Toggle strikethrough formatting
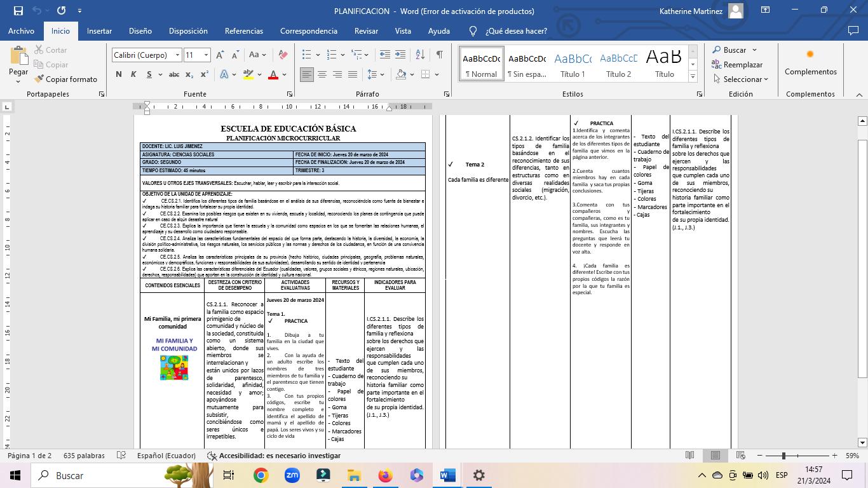Image resolution: width=868 pixels, height=488 pixels. [x=173, y=74]
